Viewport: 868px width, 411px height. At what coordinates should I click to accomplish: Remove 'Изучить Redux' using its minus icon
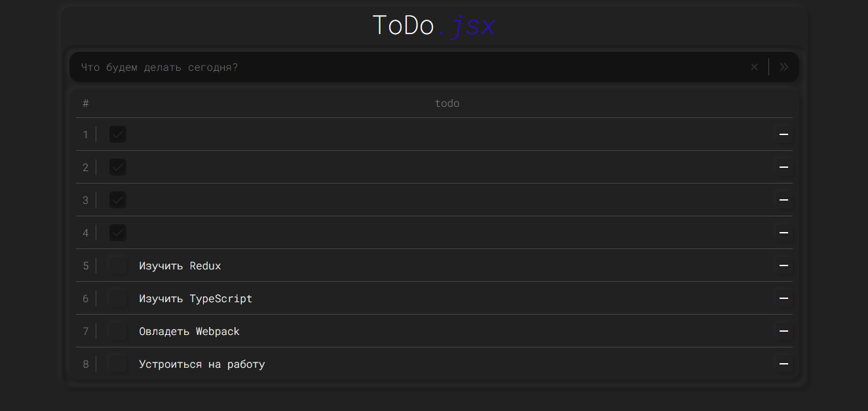click(783, 265)
